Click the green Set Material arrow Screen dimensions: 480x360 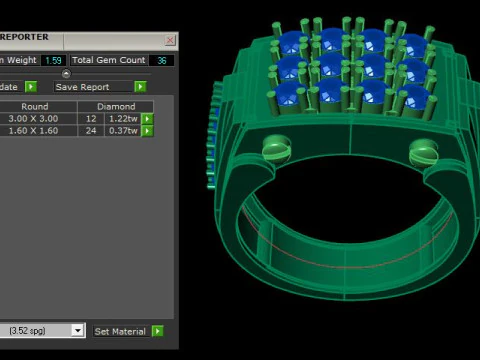tap(158, 331)
